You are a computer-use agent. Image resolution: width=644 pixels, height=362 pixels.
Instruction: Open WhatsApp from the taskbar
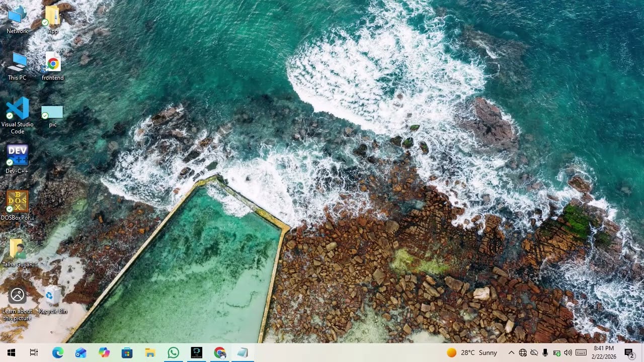click(173, 353)
